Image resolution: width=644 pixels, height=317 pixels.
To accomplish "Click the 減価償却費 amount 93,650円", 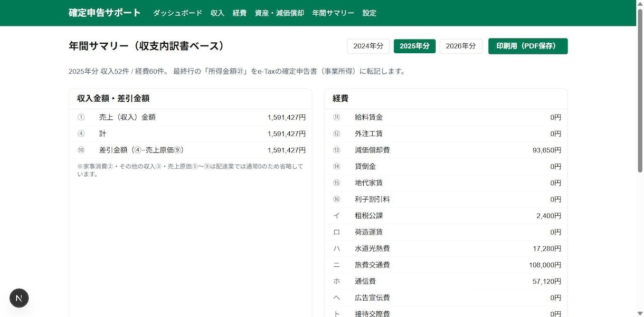I will pyautogui.click(x=547, y=150).
